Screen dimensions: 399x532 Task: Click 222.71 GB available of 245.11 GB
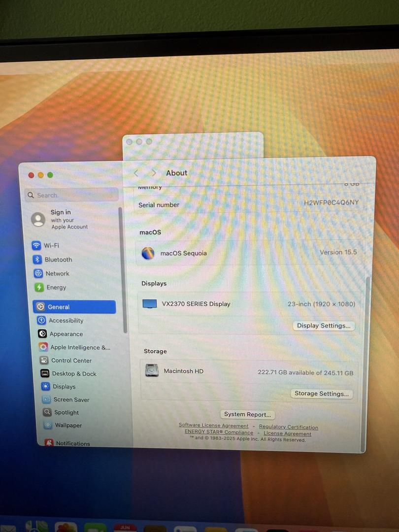305,372
